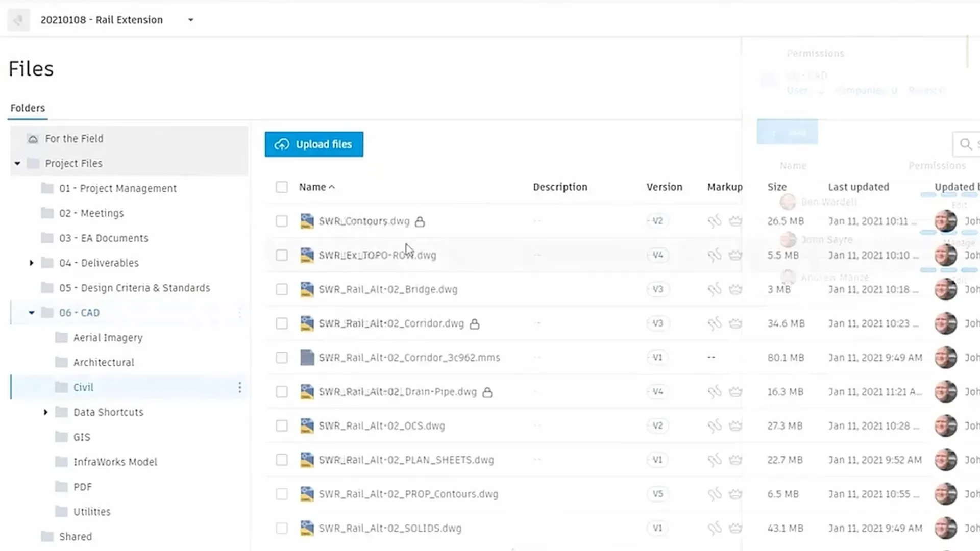Select the Aerial Imagery folder
The image size is (980, 551).
point(108,338)
